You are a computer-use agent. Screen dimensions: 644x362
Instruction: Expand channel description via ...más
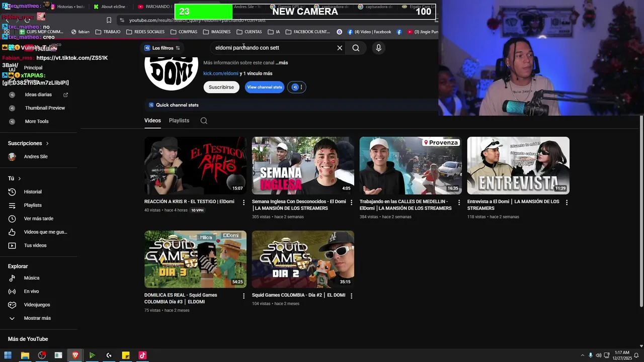point(282,63)
